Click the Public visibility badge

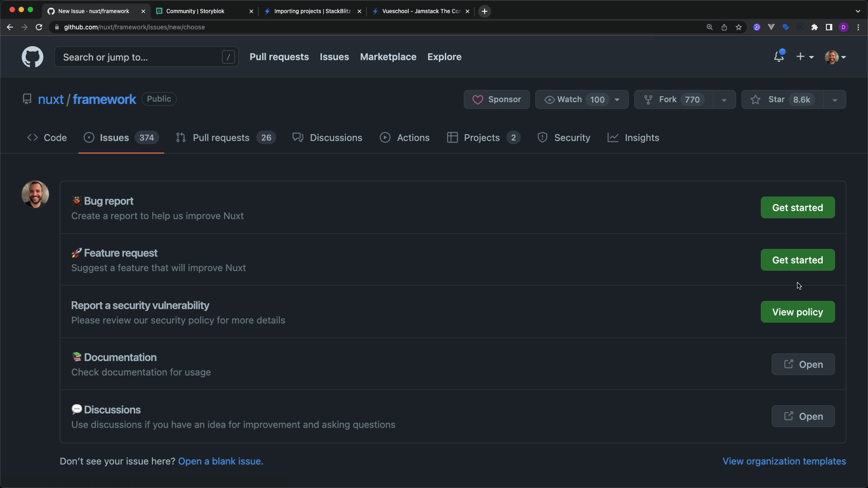pyautogui.click(x=159, y=99)
